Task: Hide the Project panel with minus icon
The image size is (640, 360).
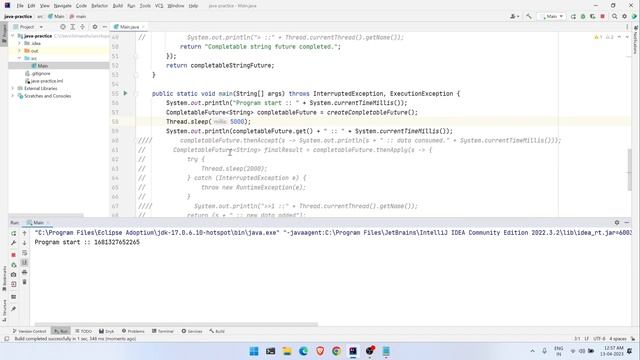Action: tap(104, 27)
